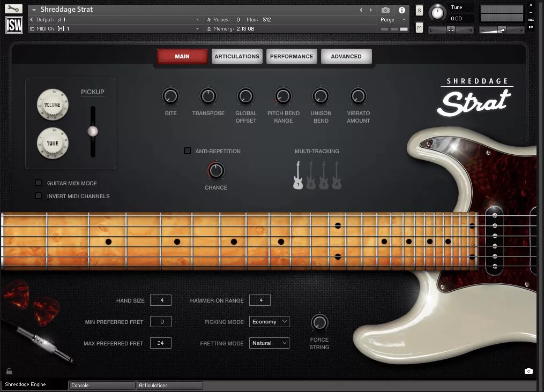Enable the ANTI-REPETITION checkbox

(x=187, y=151)
